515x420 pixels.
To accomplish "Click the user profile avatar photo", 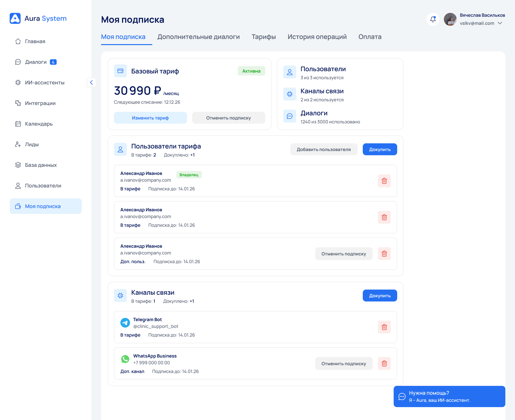I will coord(450,19).
